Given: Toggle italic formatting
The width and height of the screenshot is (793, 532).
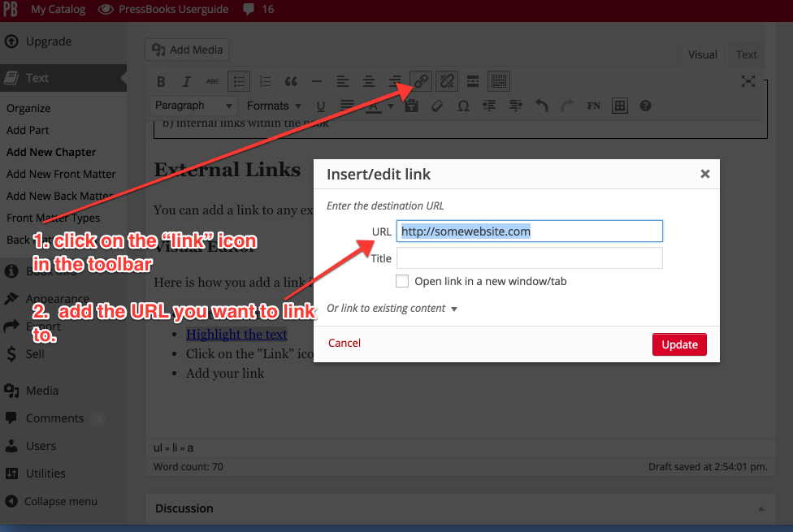Looking at the screenshot, I should click(x=187, y=81).
